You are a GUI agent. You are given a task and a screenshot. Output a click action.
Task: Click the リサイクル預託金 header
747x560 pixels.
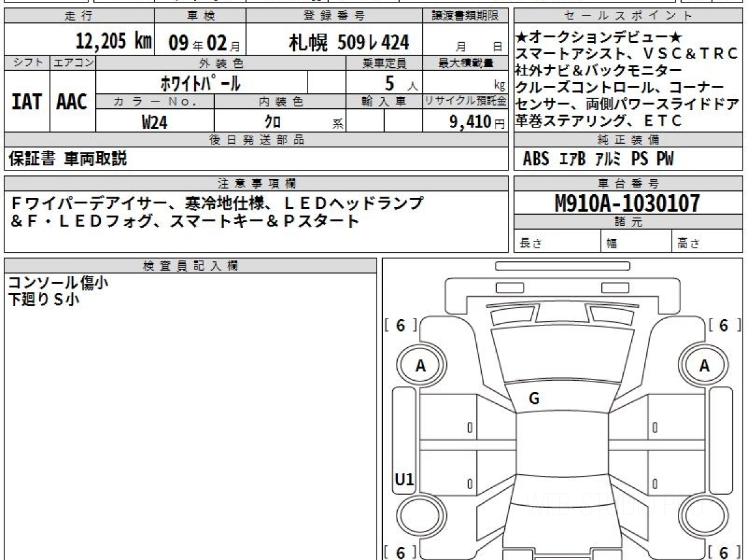point(465,101)
